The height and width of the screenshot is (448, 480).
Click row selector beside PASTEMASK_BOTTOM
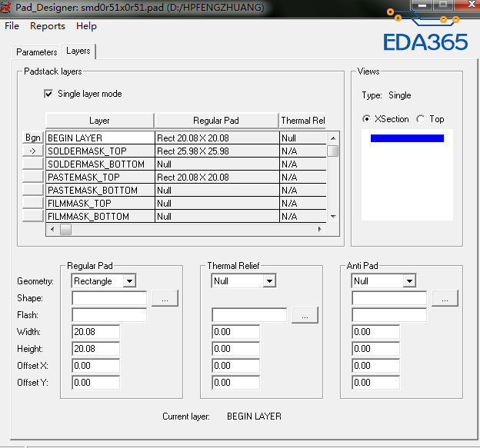(33, 190)
